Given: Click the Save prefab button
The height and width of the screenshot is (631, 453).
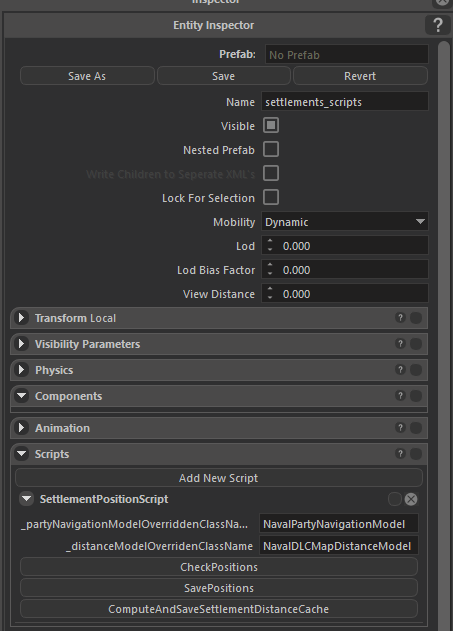Looking at the screenshot, I should [x=224, y=76].
